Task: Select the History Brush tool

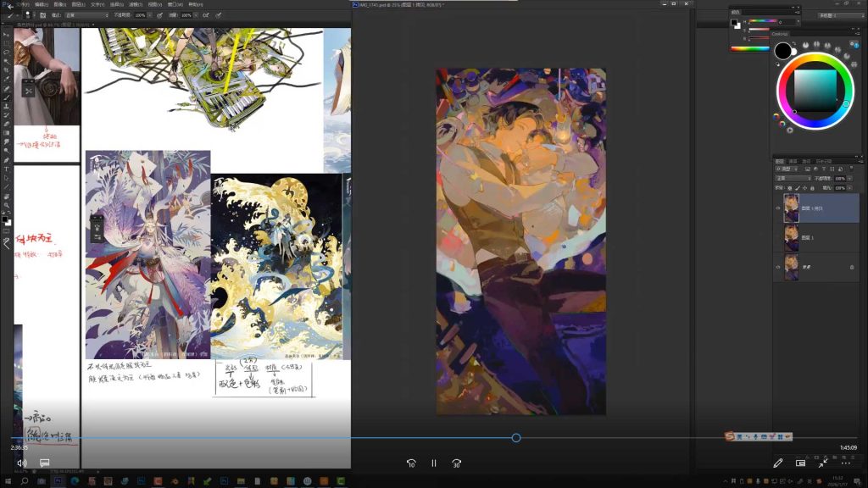Action: point(7,115)
